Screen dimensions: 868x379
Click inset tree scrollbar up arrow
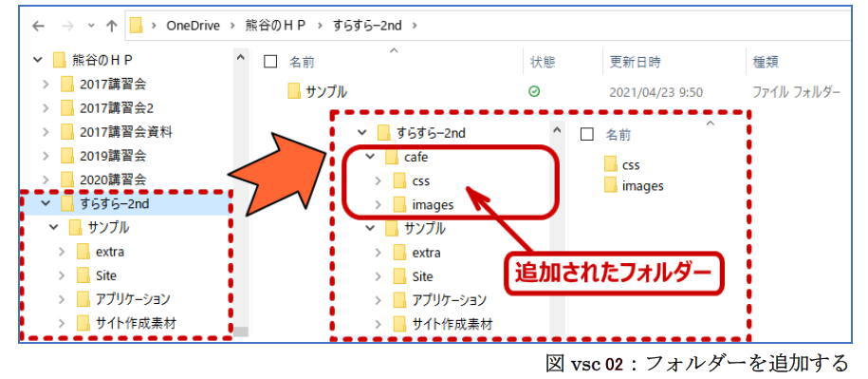click(x=557, y=131)
